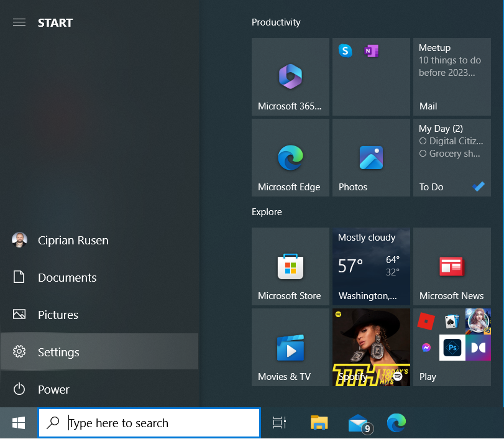Open the Photos app tile

(371, 157)
